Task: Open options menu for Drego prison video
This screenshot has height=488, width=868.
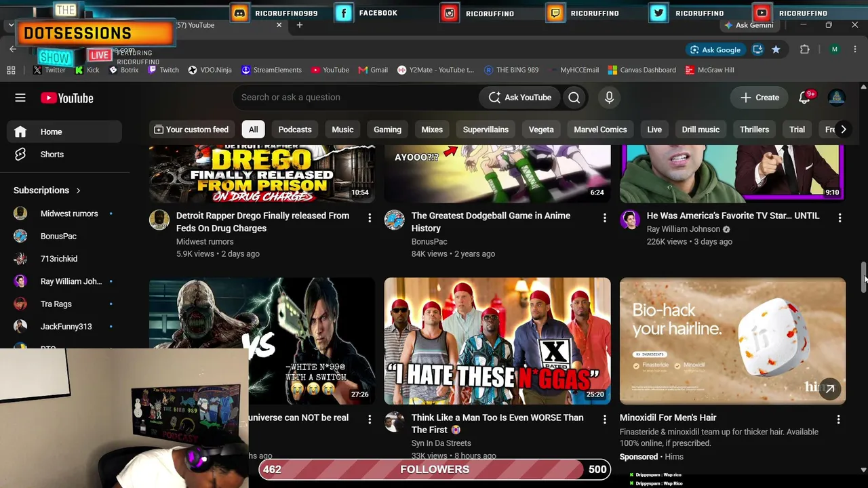Action: pos(370,218)
